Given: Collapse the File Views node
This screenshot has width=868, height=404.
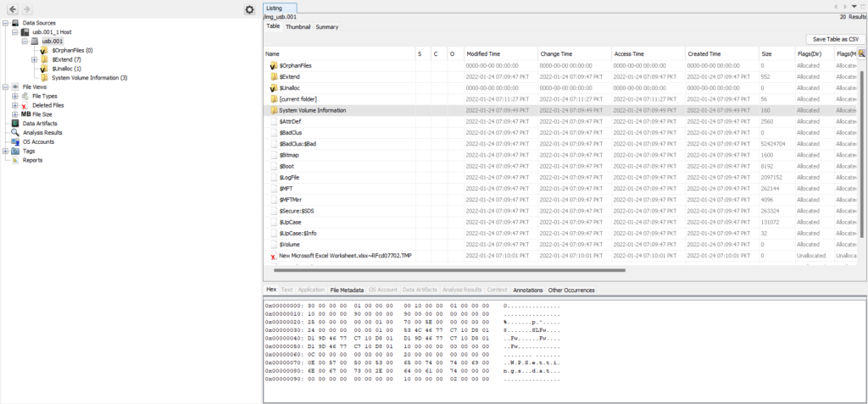Looking at the screenshot, I should coord(6,87).
